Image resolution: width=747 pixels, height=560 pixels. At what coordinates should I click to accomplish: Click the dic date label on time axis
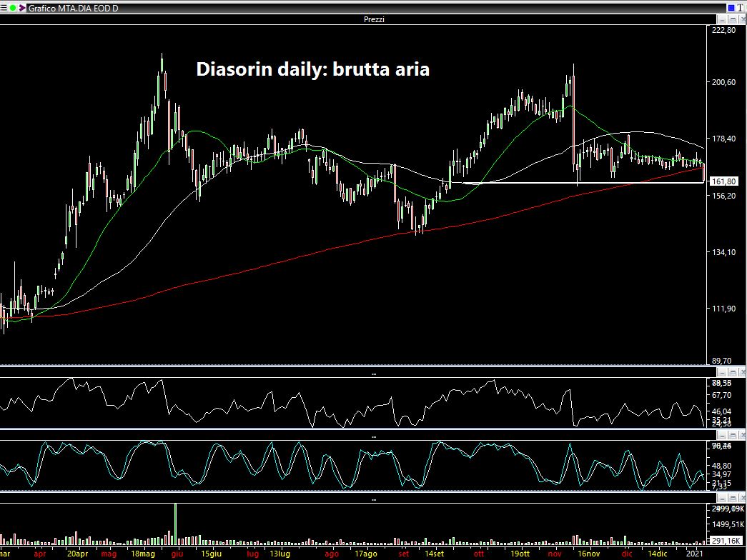pyautogui.click(x=627, y=554)
